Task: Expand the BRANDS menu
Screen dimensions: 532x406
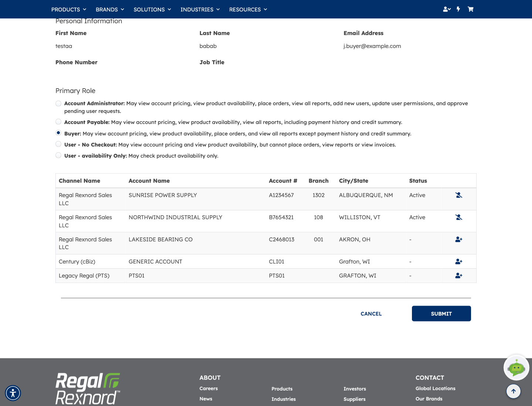Action: [110, 9]
